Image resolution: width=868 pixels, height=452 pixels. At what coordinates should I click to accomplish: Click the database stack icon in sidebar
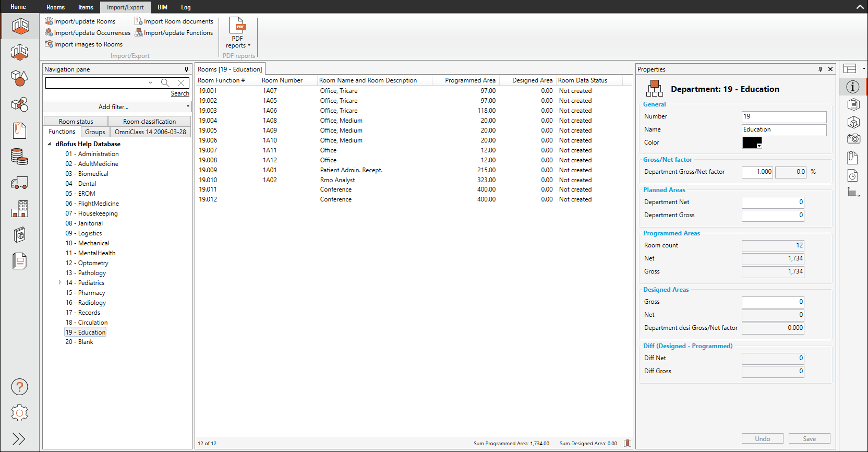[x=19, y=156]
